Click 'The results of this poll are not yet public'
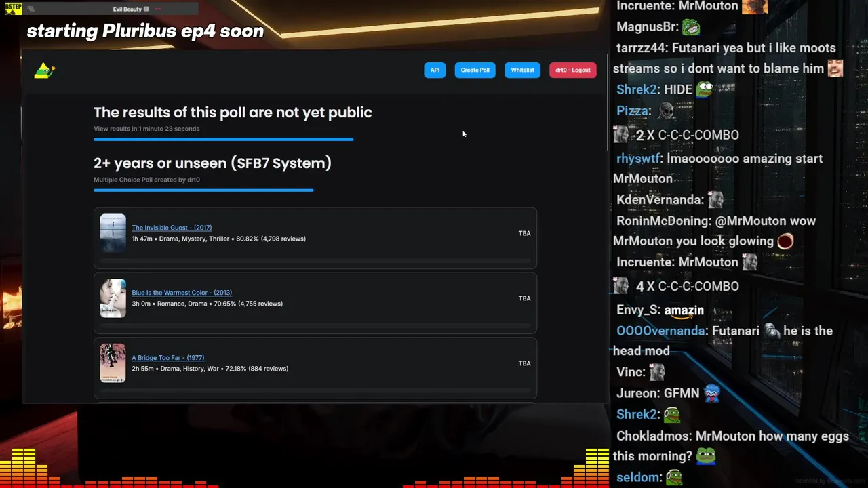 pos(233,113)
